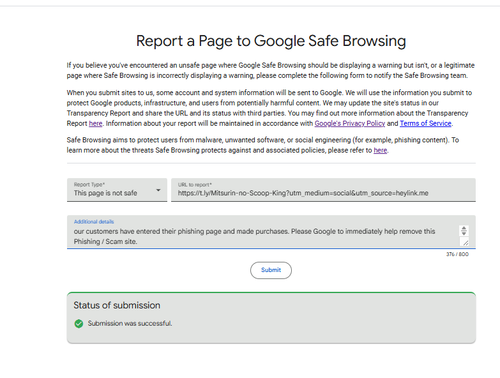This screenshot has height=378, width=500.
Task: Click the Submit button
Action: (271, 270)
